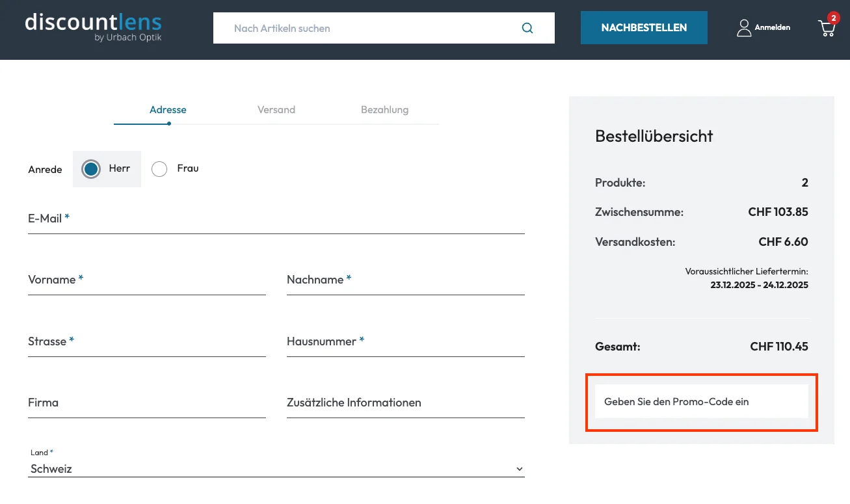
Task: Click the discountlens logo
Action: [93, 24]
